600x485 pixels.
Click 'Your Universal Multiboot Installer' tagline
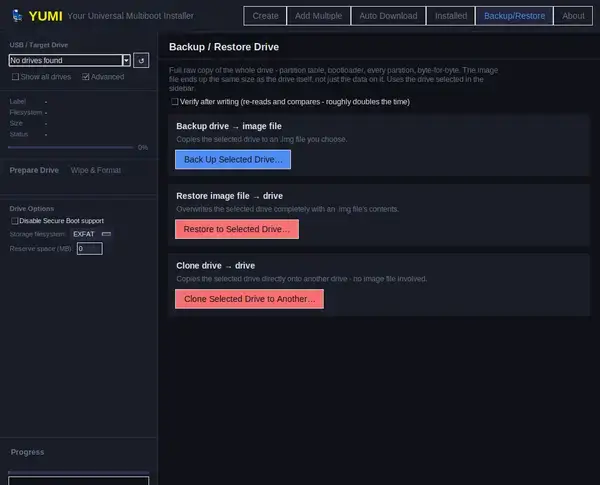[x=130, y=16]
